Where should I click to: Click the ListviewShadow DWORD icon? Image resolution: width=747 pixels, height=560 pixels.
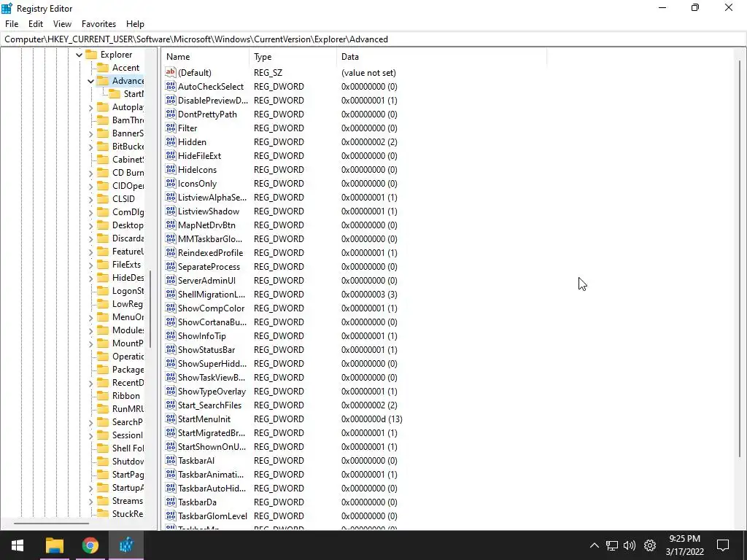[171, 211]
